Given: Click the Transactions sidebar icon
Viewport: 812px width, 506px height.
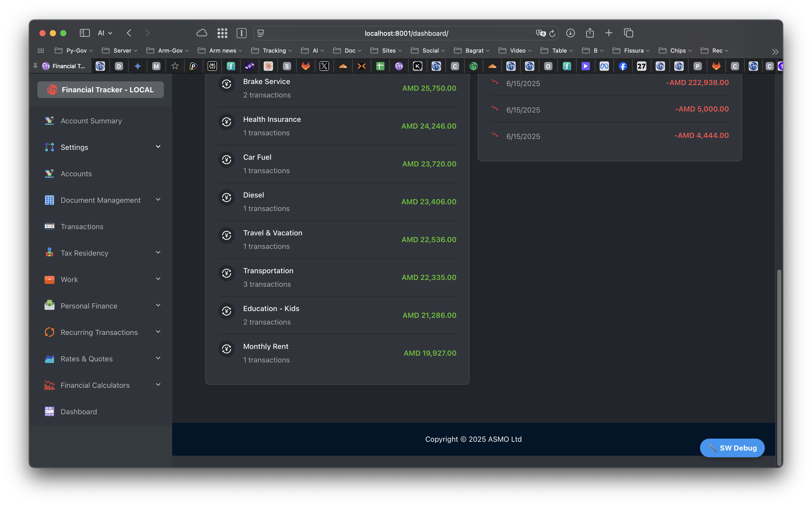Looking at the screenshot, I should click(49, 227).
